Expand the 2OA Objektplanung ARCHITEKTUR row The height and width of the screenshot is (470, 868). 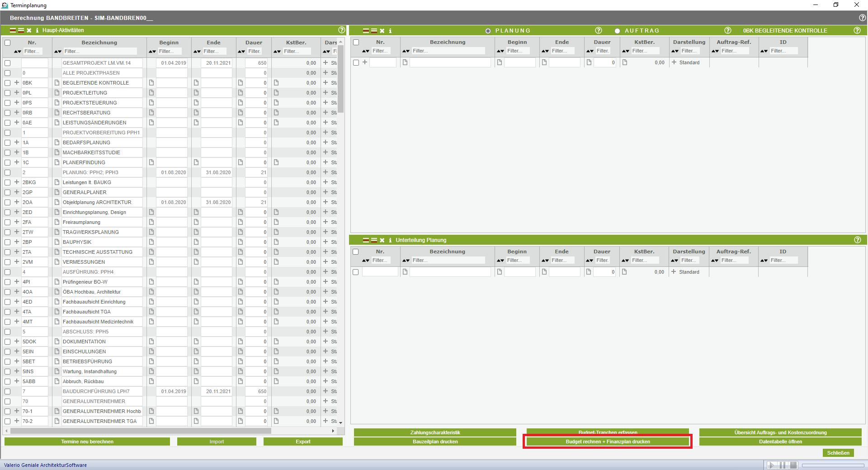click(17, 202)
